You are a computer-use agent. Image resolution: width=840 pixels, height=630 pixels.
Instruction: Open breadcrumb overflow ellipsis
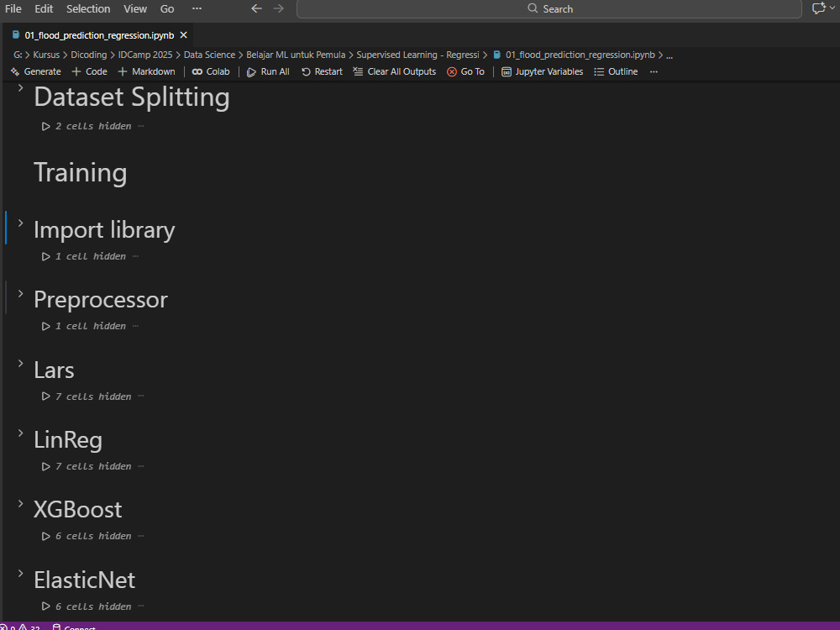[x=669, y=55]
